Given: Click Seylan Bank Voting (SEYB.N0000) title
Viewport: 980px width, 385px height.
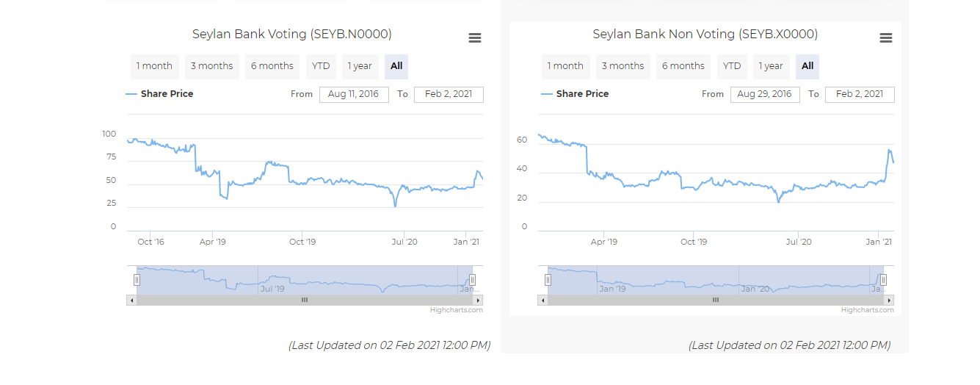Looking at the screenshot, I should pyautogui.click(x=292, y=35).
